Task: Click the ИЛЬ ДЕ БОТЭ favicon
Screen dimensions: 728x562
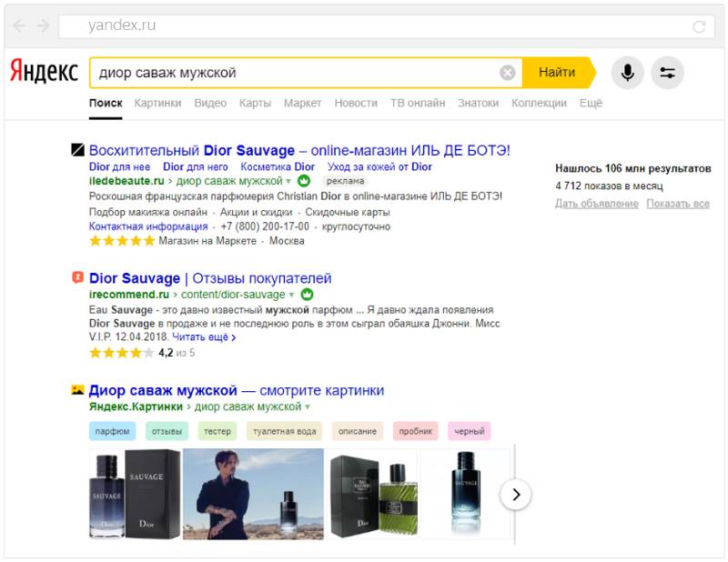Action: pyautogui.click(x=77, y=150)
